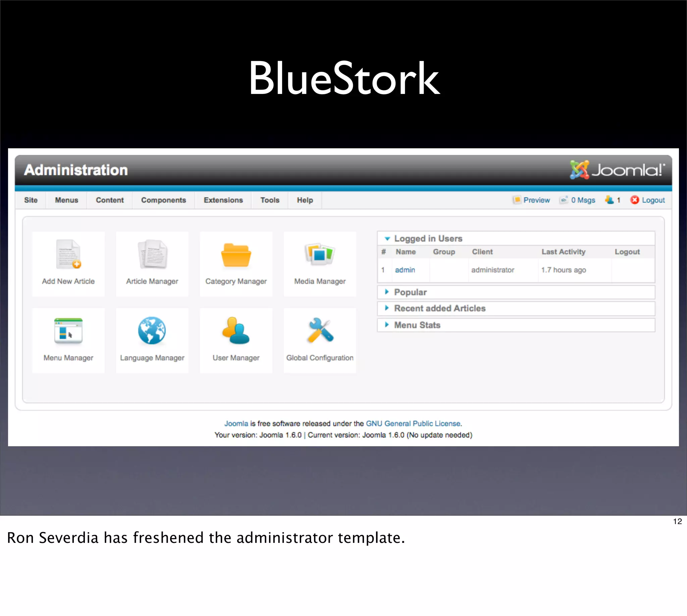Image resolution: width=687 pixels, height=616 pixels.
Task: Click the 1.7 hours ago cell
Action: (564, 270)
